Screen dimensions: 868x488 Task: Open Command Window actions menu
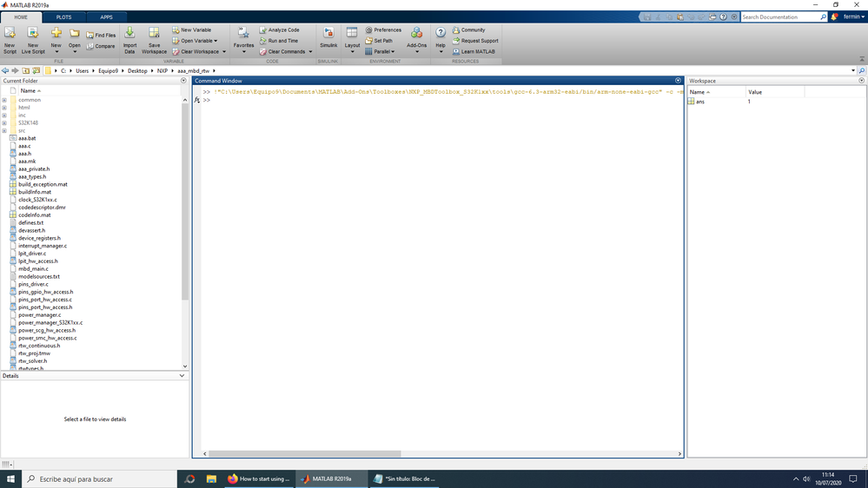[x=678, y=81]
